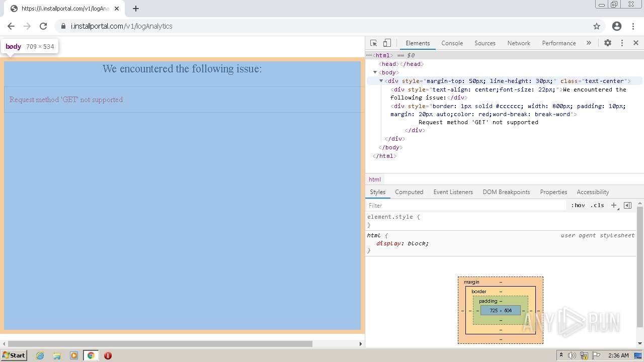Open the Accessibility tab
The width and height of the screenshot is (644, 362).
pyautogui.click(x=593, y=192)
